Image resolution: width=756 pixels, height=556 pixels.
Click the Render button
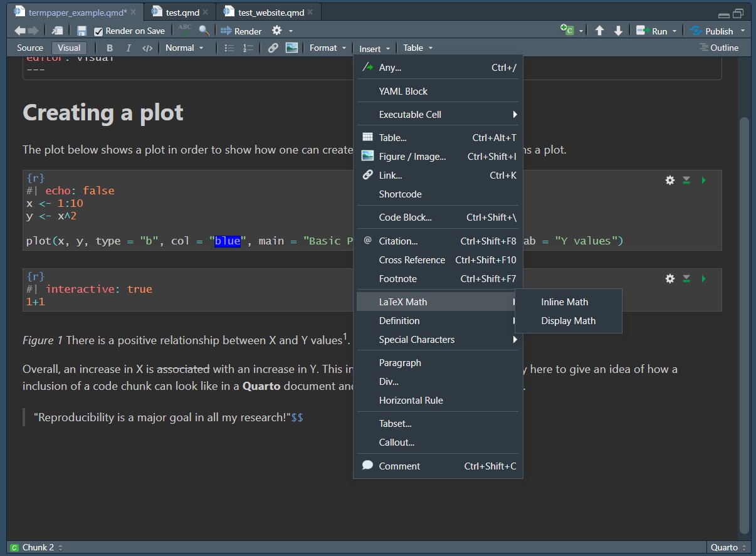pyautogui.click(x=241, y=31)
